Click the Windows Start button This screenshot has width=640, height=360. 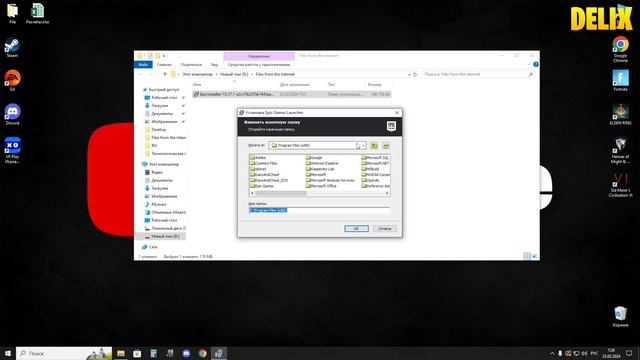pyautogui.click(x=8, y=353)
